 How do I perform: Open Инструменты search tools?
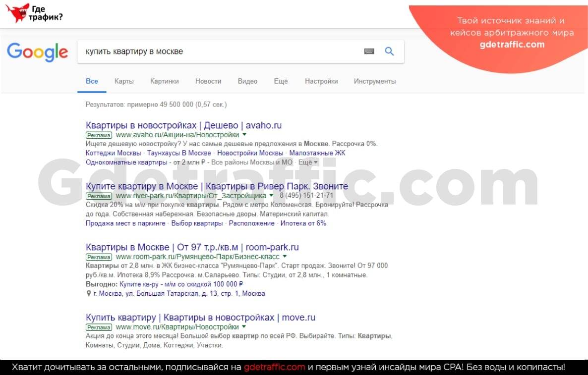click(375, 81)
